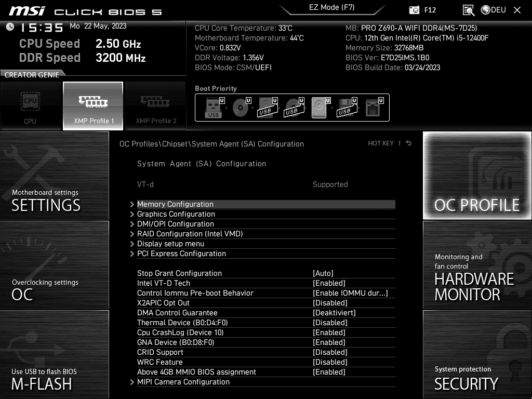Click the date Mo 22 May, 2023
The image size is (532, 399).
[98, 26]
